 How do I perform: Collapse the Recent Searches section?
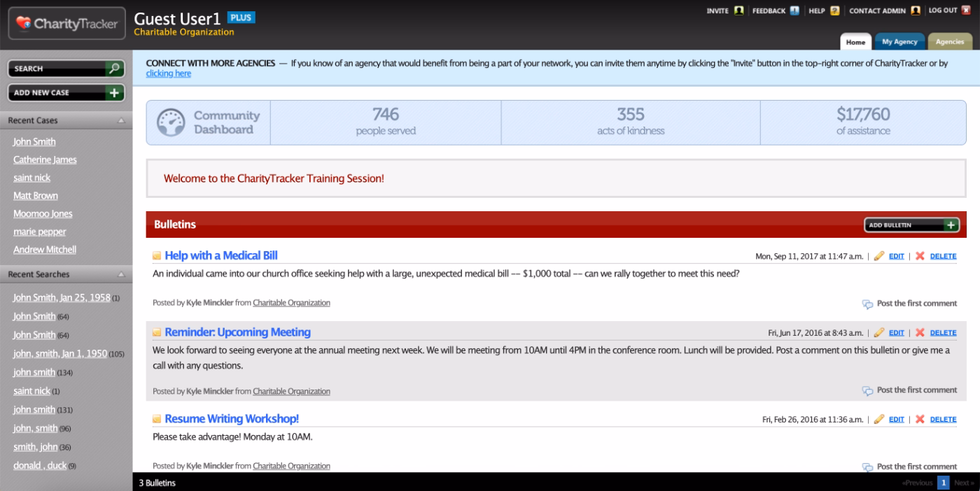coord(121,275)
